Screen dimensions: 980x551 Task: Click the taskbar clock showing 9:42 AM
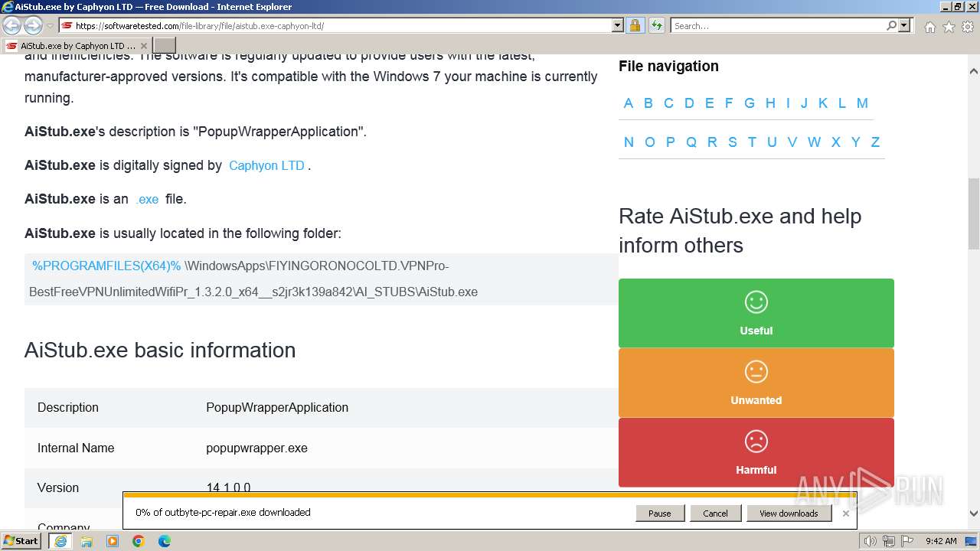coord(941,541)
